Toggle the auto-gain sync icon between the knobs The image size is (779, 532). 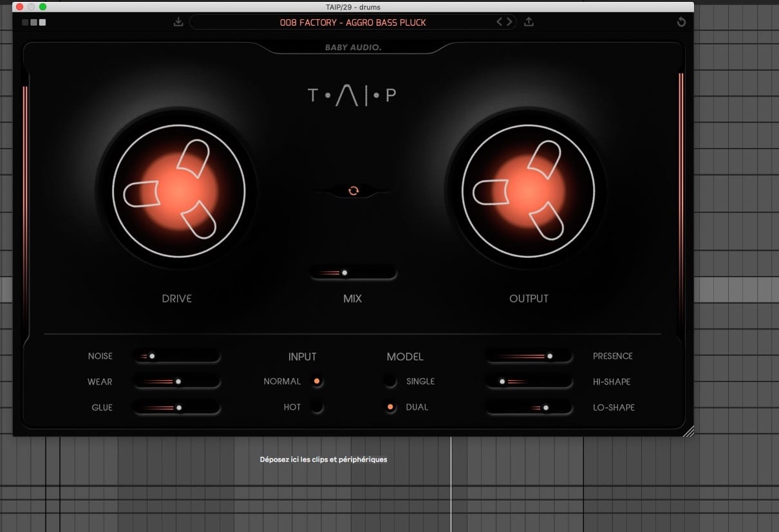tap(353, 190)
